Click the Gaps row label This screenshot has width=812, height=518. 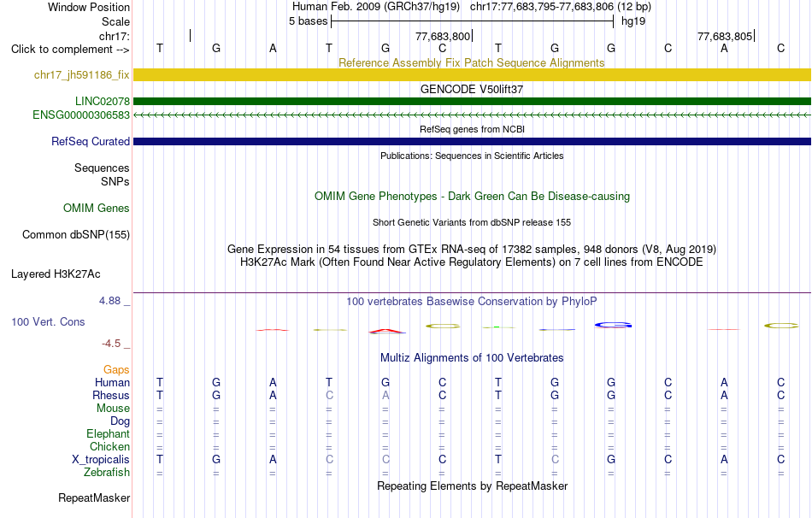click(116, 370)
